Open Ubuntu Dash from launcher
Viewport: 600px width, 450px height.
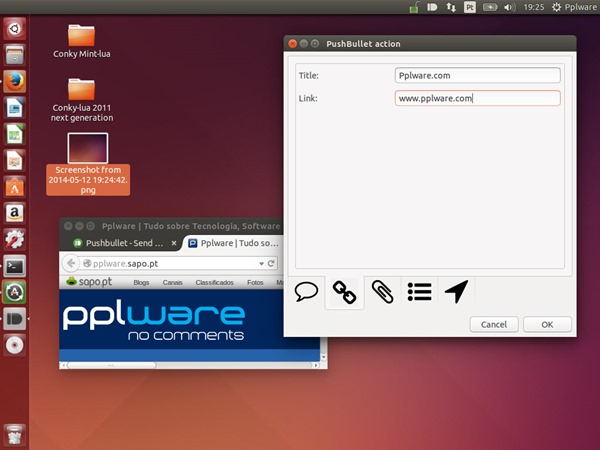coord(15,28)
